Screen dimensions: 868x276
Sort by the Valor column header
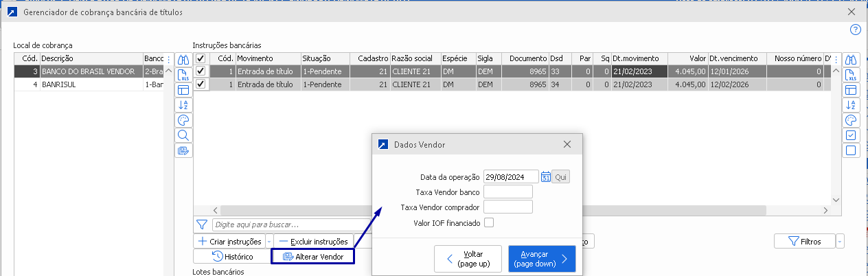click(687, 59)
